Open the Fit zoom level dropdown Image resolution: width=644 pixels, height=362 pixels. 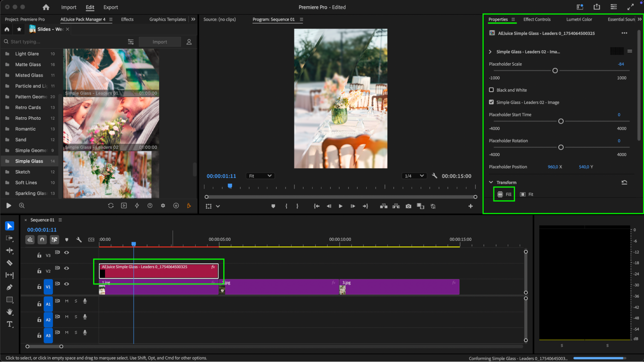coord(260,176)
